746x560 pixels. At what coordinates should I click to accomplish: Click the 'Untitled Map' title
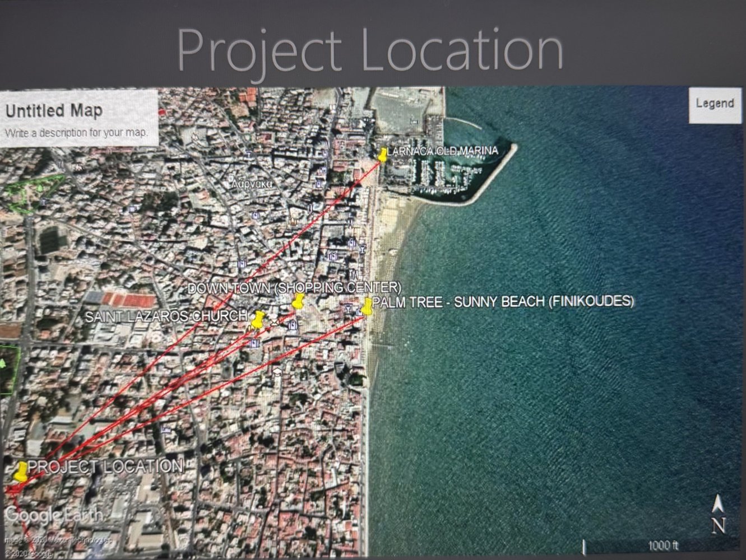[54, 111]
